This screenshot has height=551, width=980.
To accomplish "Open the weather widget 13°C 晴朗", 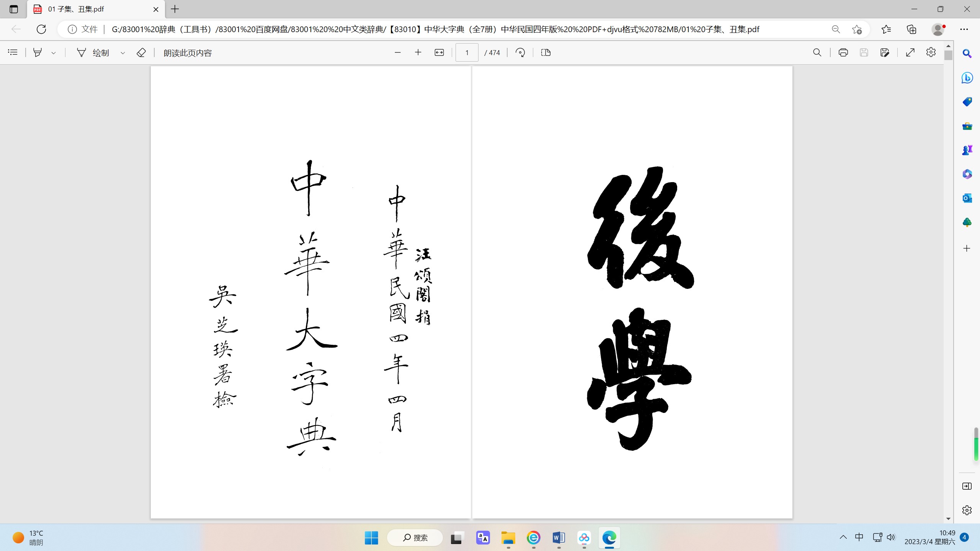I will click(x=28, y=538).
